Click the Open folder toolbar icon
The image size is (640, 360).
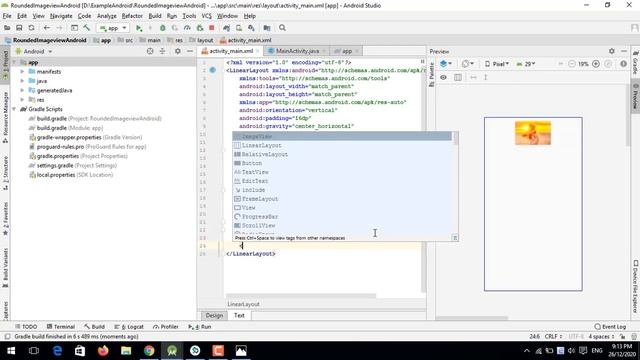coord(7,28)
